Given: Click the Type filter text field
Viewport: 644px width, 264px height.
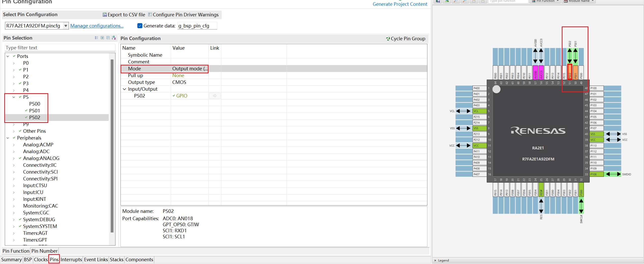Looking at the screenshot, I should [x=60, y=48].
